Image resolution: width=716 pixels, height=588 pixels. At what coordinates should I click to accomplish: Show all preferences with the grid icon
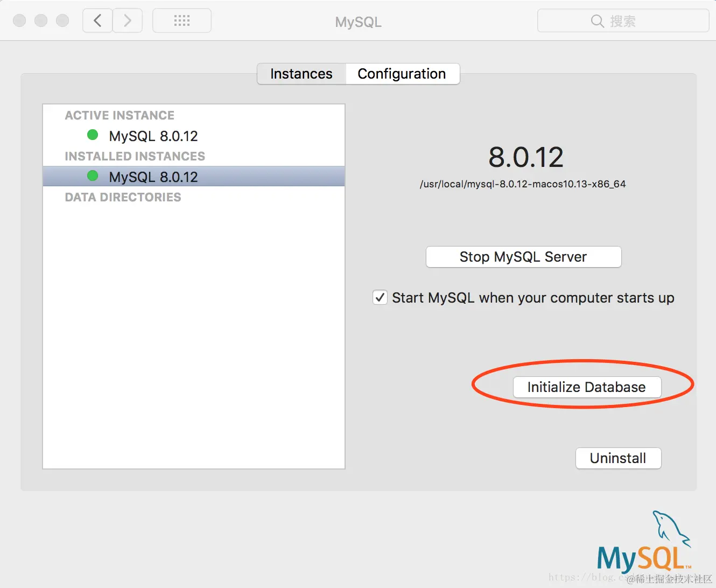coord(182,21)
